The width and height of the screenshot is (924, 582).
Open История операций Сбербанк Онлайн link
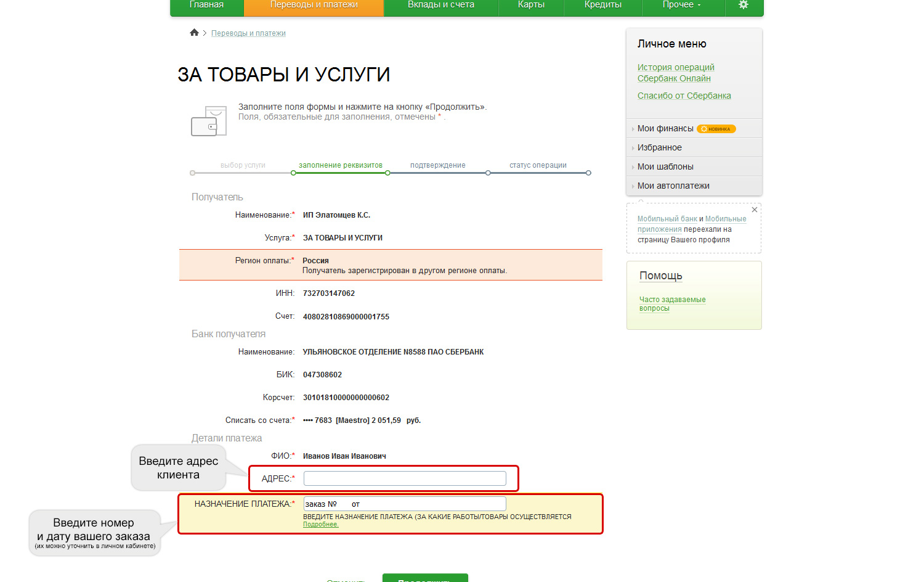pyautogui.click(x=676, y=73)
